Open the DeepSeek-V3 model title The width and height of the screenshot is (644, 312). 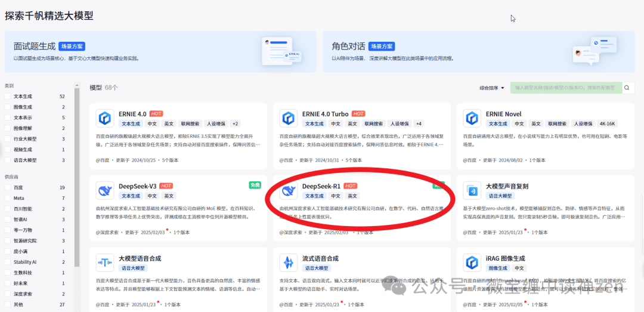137,186
